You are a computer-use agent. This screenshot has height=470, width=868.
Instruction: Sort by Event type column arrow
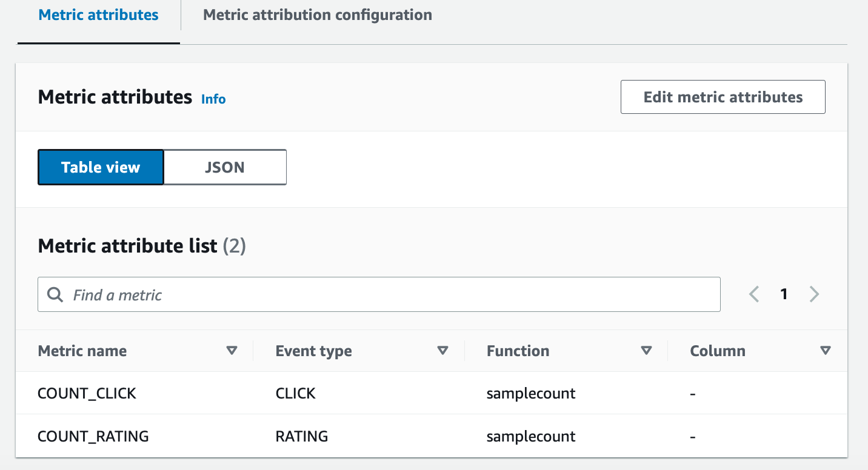click(443, 351)
